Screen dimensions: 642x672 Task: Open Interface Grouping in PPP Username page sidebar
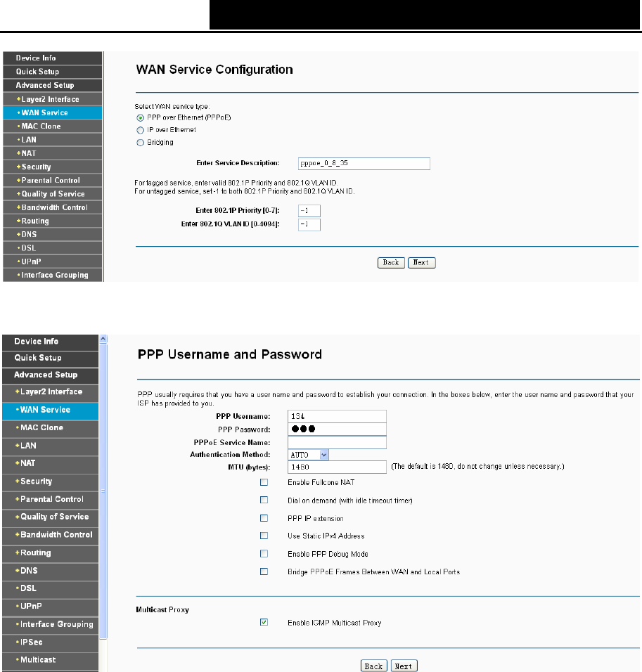50,624
